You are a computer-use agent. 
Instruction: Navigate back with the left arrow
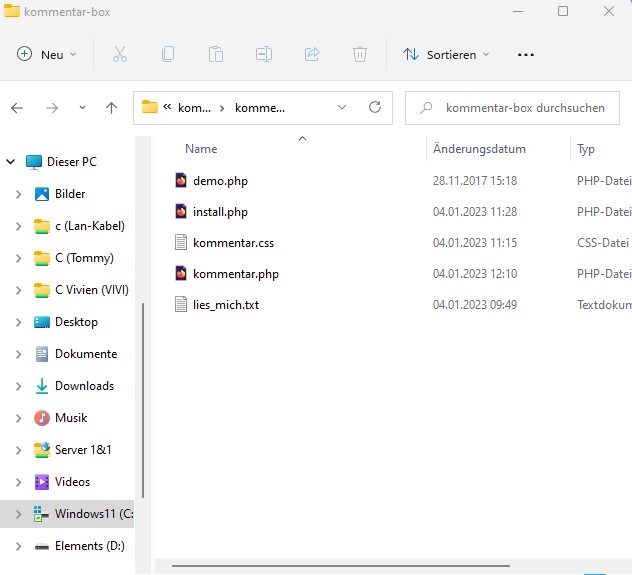17,107
